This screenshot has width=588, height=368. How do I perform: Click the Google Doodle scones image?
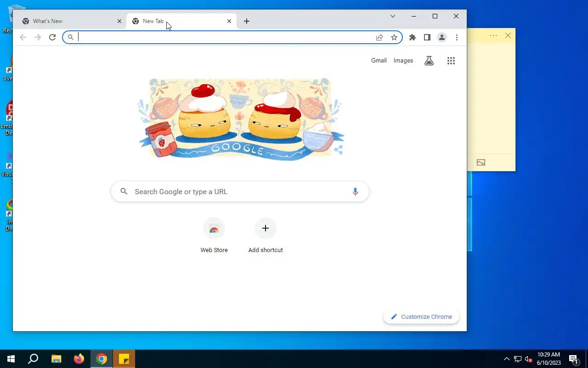point(241,119)
